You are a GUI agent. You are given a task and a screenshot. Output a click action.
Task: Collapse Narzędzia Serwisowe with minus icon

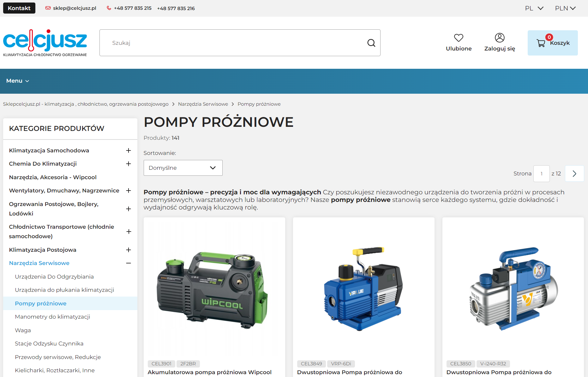point(129,263)
